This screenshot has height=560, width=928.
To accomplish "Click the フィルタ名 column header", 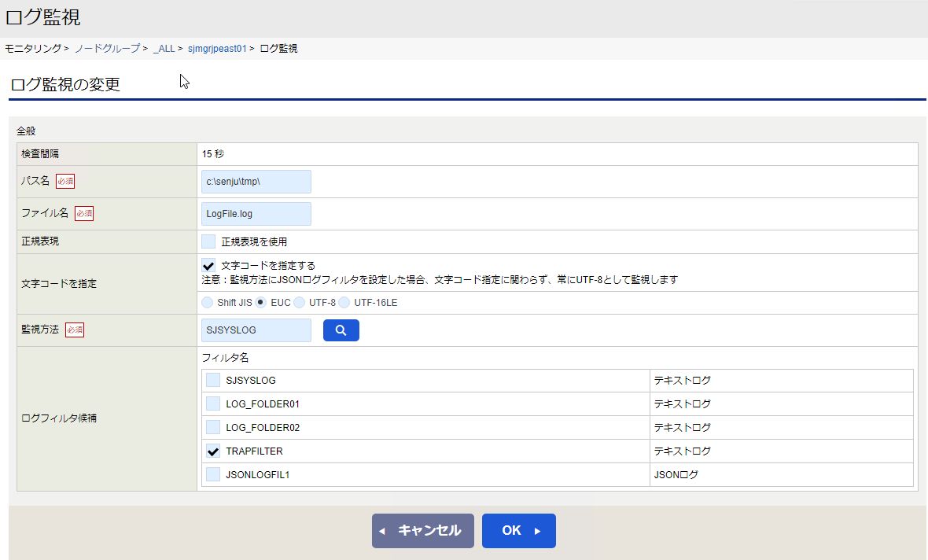I will coord(225,358).
